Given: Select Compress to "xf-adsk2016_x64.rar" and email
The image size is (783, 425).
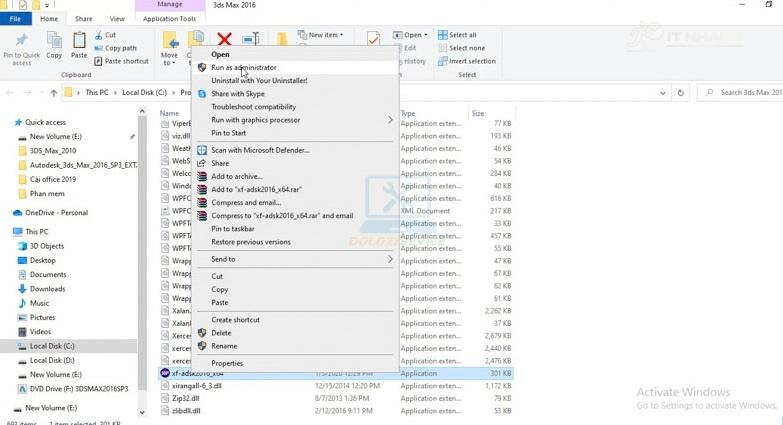Looking at the screenshot, I should point(295,216).
